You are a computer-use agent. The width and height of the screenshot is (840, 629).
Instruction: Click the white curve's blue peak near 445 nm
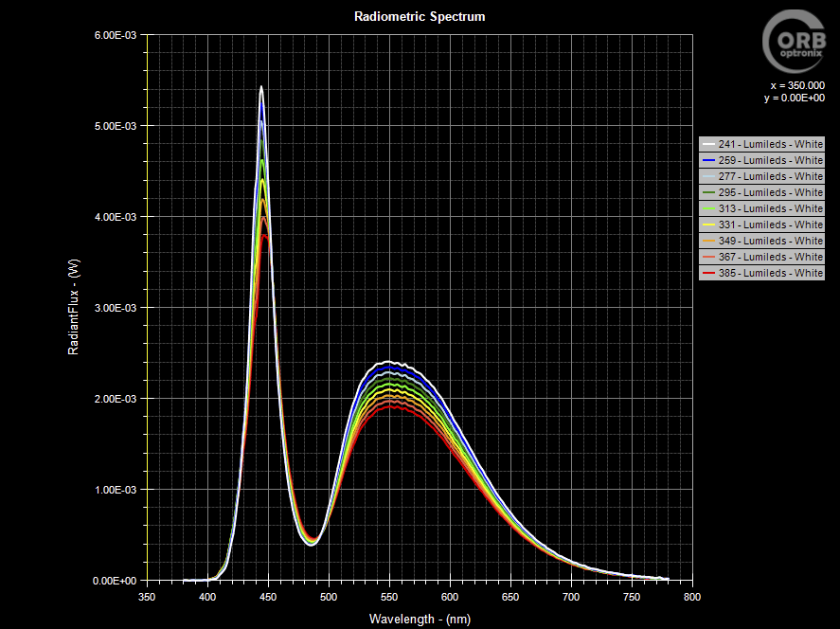pyautogui.click(x=261, y=87)
